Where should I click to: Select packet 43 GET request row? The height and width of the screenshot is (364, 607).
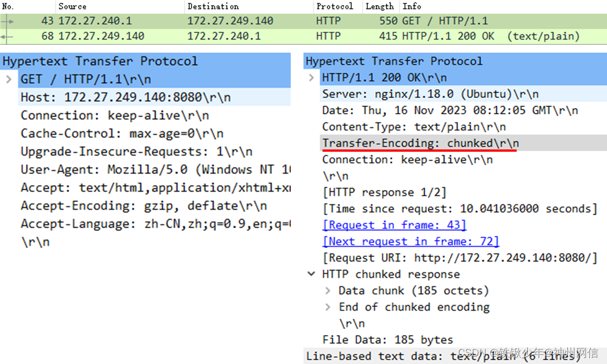click(304, 22)
